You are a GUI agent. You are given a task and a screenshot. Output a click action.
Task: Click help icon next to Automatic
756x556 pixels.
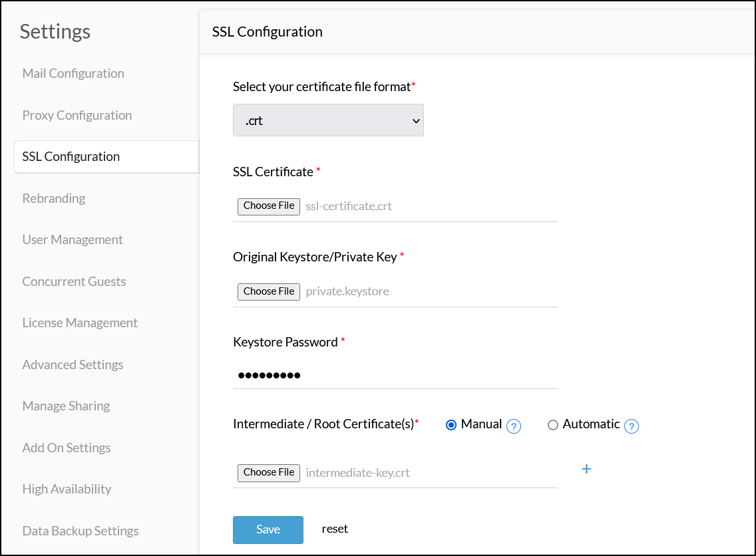(632, 426)
